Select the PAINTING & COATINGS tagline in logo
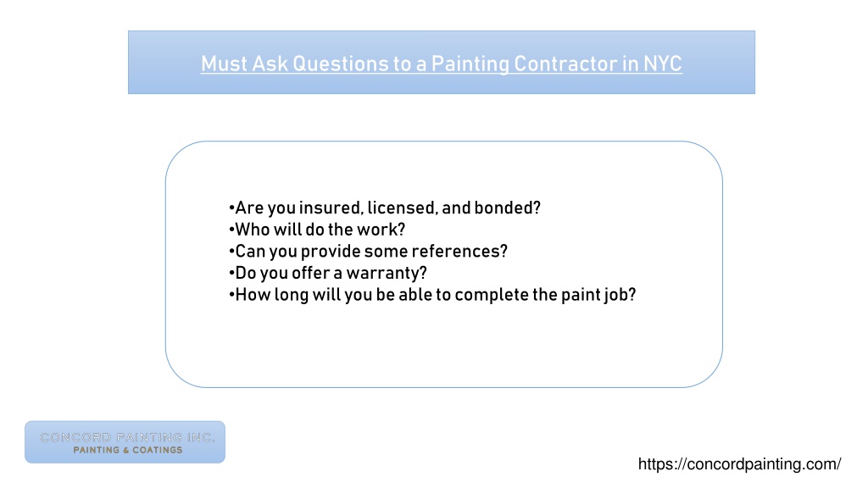Image resolution: width=868 pixels, height=488 pixels. tap(128, 451)
